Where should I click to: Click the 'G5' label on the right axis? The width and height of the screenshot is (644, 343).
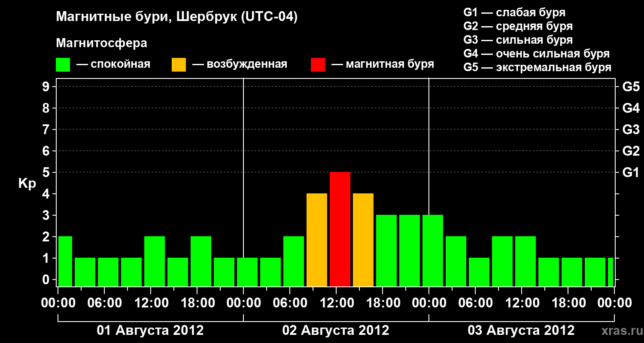tap(631, 87)
